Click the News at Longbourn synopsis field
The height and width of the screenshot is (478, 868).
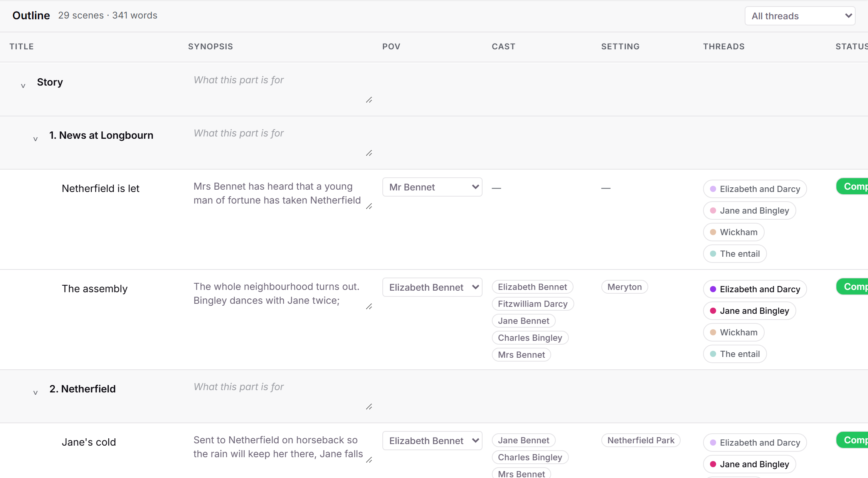tap(281, 141)
